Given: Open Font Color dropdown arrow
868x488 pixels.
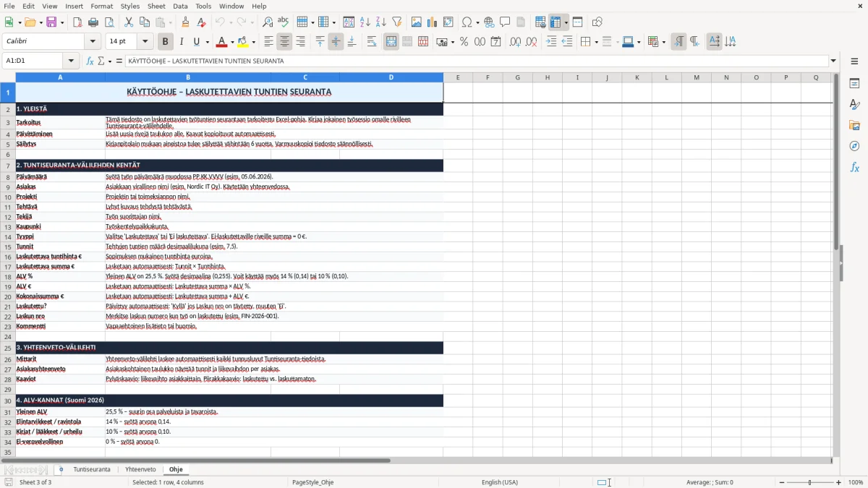Looking at the screenshot, I should click(x=231, y=42).
